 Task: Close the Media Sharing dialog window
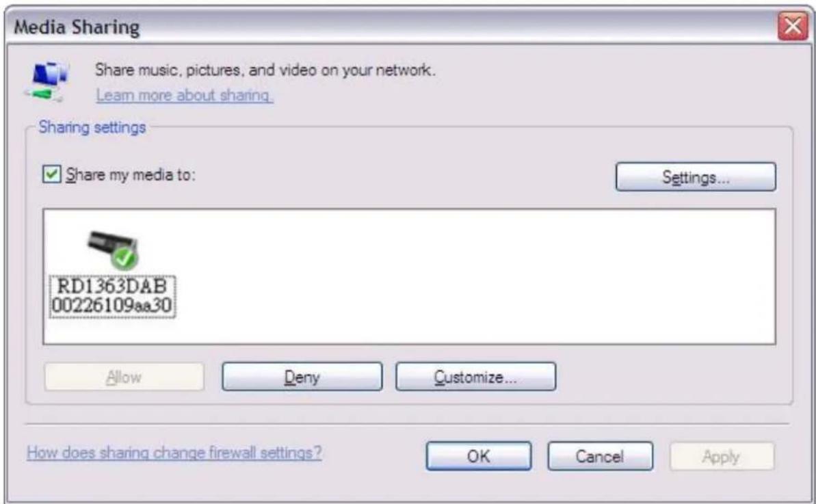[792, 25]
